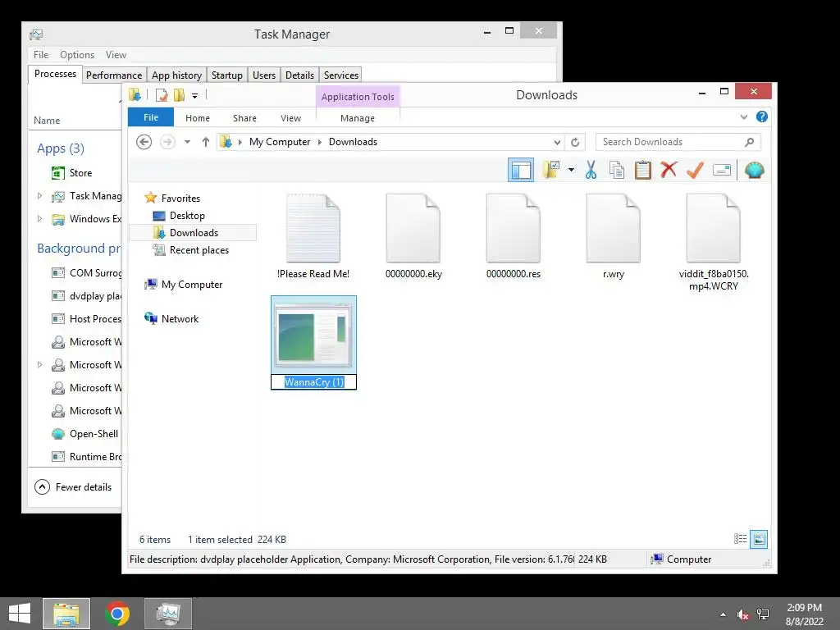Select the 00000000.res file
The image size is (840, 630).
click(514, 235)
